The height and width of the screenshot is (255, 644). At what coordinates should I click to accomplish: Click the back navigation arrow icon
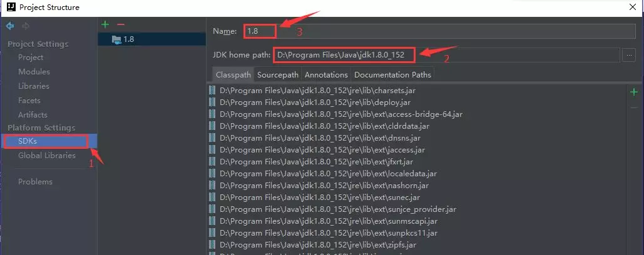coord(9,26)
